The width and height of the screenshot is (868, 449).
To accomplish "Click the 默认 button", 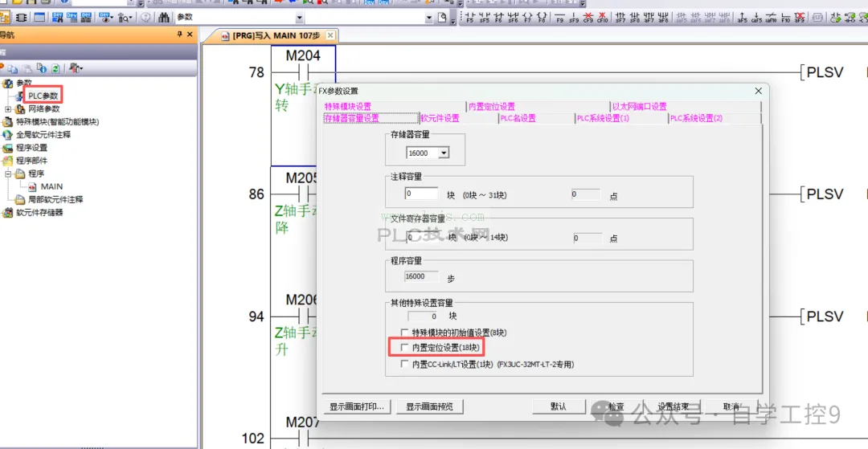I will pyautogui.click(x=559, y=406).
